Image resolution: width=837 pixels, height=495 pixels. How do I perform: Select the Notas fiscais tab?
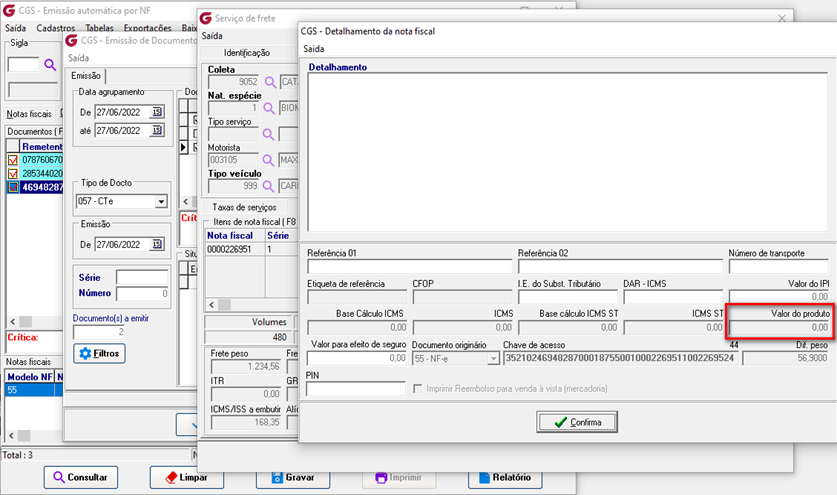pos(29,114)
